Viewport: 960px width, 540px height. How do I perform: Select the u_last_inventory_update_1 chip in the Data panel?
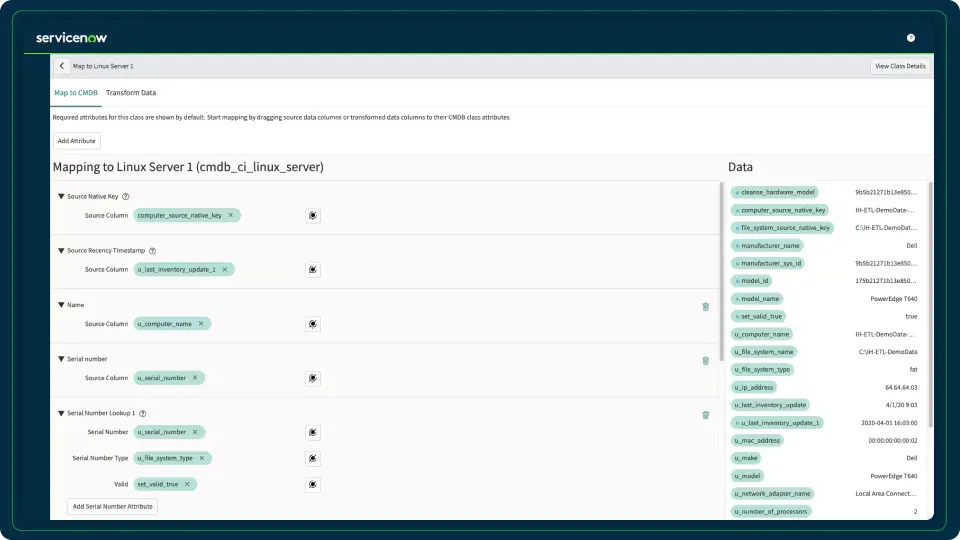coord(777,422)
